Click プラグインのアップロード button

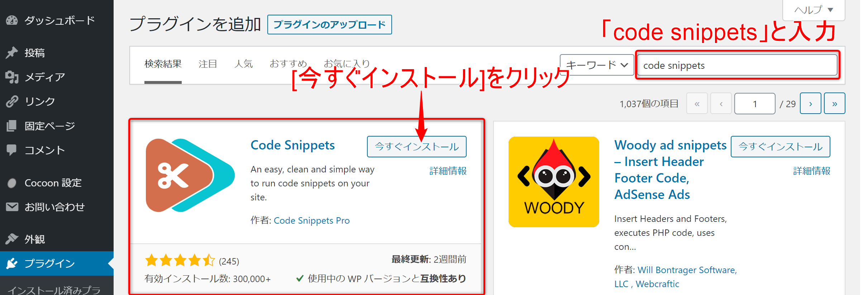point(329,25)
